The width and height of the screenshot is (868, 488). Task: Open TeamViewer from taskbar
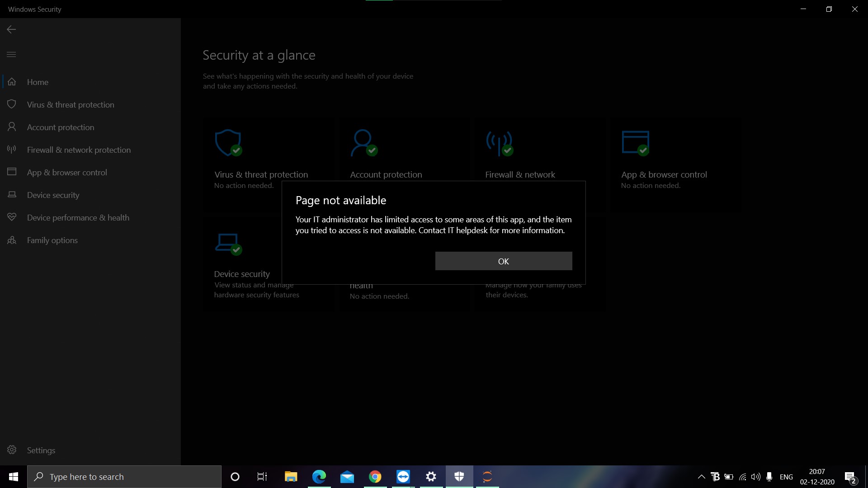point(403,477)
